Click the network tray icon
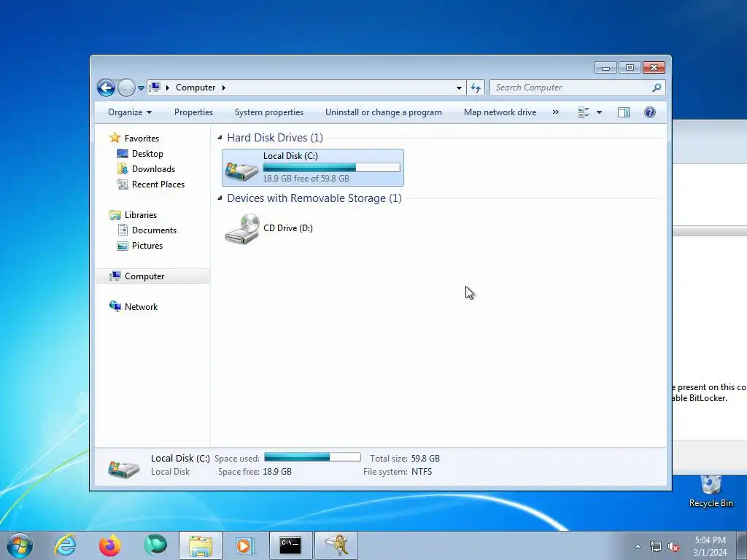747x560 pixels. pyautogui.click(x=656, y=547)
